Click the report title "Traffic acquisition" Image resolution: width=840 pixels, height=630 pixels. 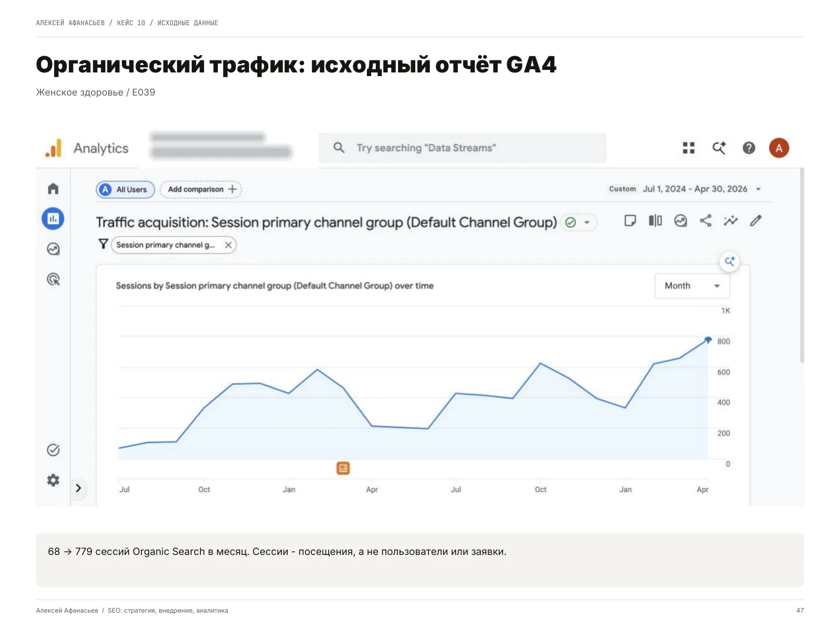326,223
